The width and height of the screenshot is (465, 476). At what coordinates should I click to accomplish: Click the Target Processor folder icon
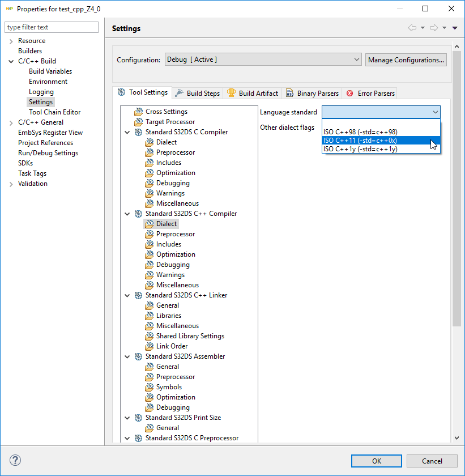pos(139,122)
